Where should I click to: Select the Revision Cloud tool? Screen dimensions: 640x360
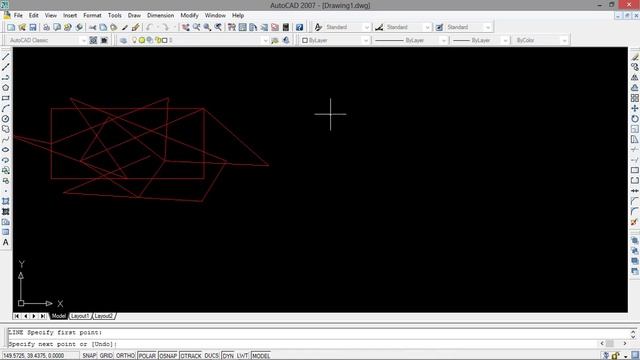pos(6,129)
